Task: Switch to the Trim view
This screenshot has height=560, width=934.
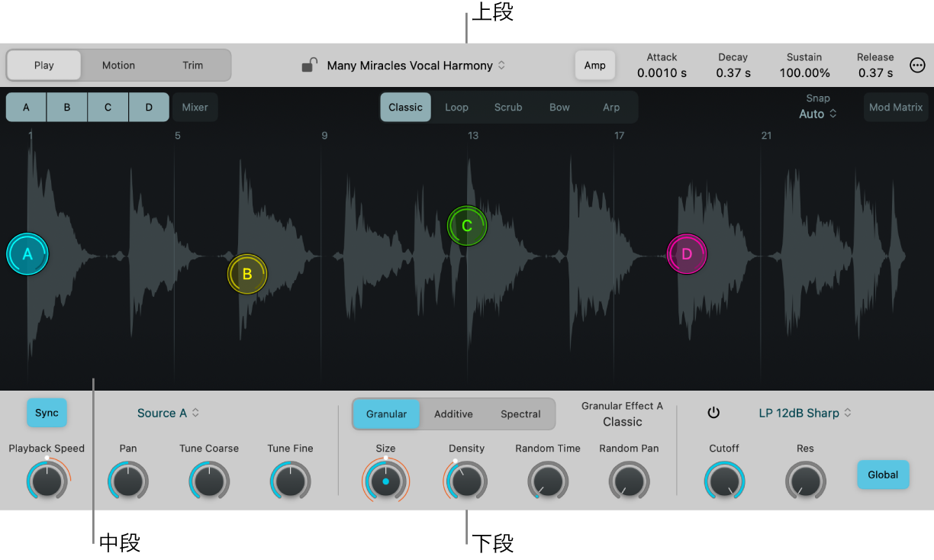Action: (x=193, y=66)
